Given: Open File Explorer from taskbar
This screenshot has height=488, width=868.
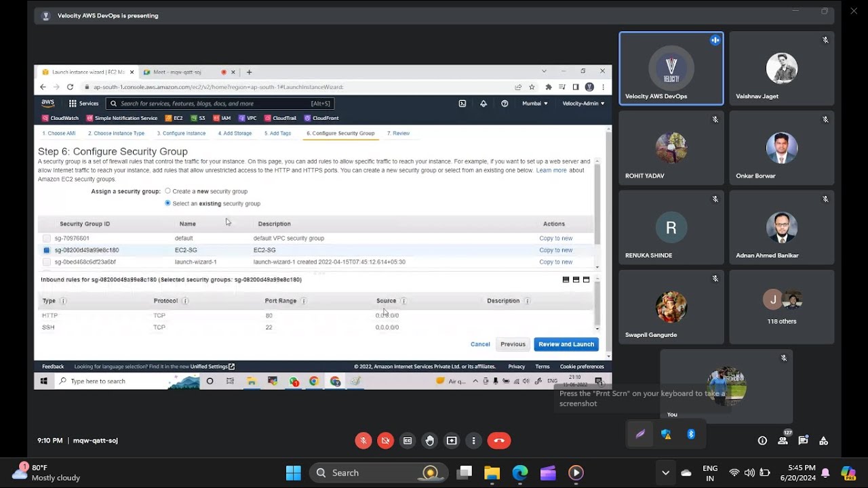Looking at the screenshot, I should pos(492,472).
